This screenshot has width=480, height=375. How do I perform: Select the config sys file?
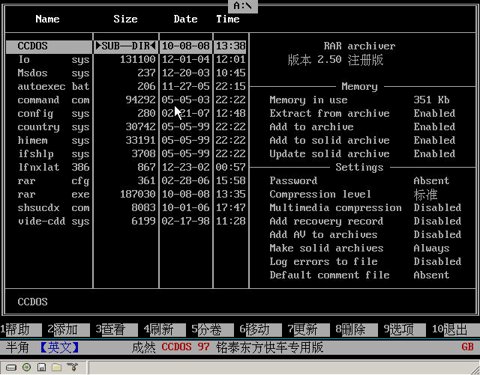[x=126, y=114]
